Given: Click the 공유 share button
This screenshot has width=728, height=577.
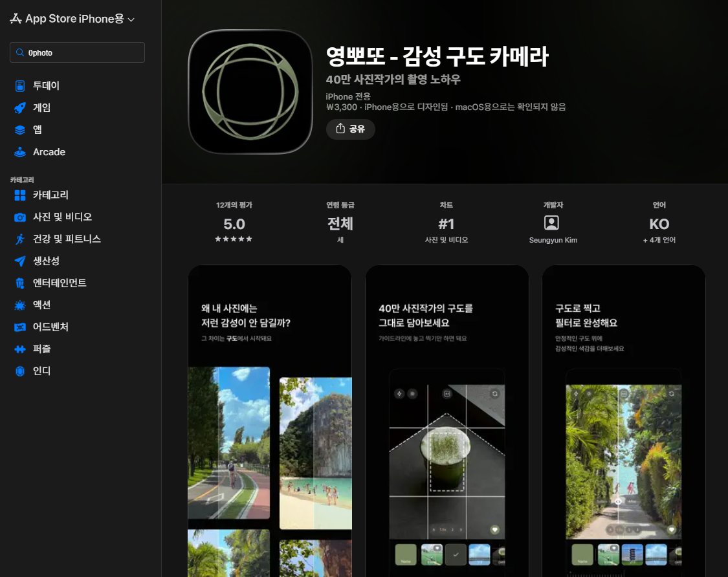Looking at the screenshot, I should [x=351, y=129].
